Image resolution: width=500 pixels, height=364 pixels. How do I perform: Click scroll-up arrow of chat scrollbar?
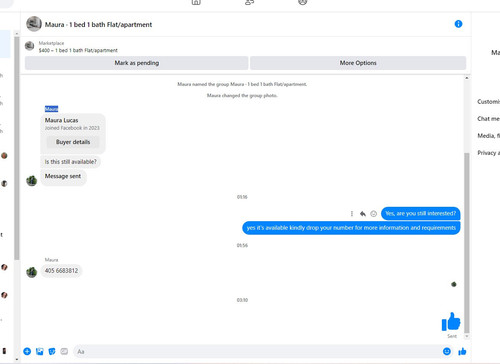[x=466, y=78]
